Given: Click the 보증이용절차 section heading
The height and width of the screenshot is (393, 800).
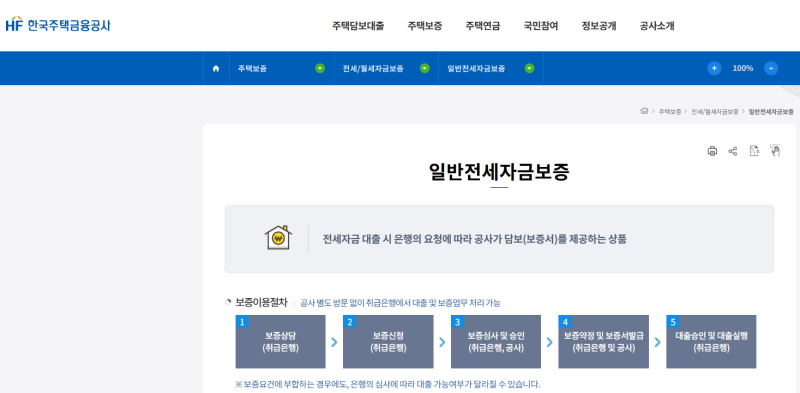Looking at the screenshot, I should [261, 302].
